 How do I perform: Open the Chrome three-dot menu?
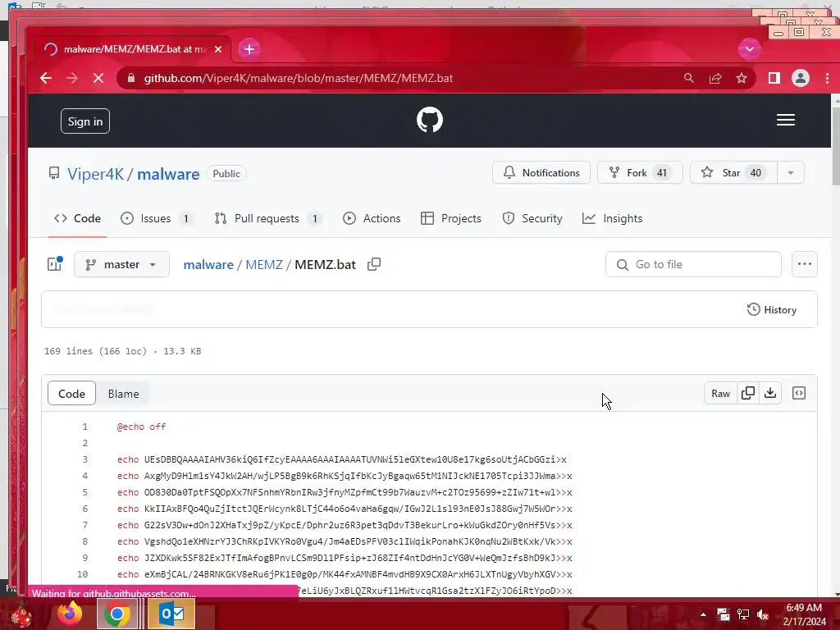[x=827, y=78]
